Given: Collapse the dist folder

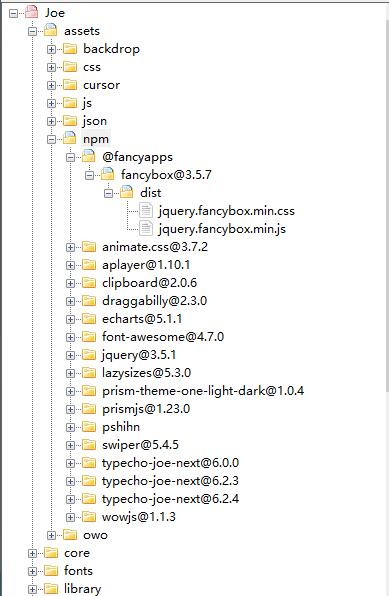Looking at the screenshot, I should (x=108, y=193).
